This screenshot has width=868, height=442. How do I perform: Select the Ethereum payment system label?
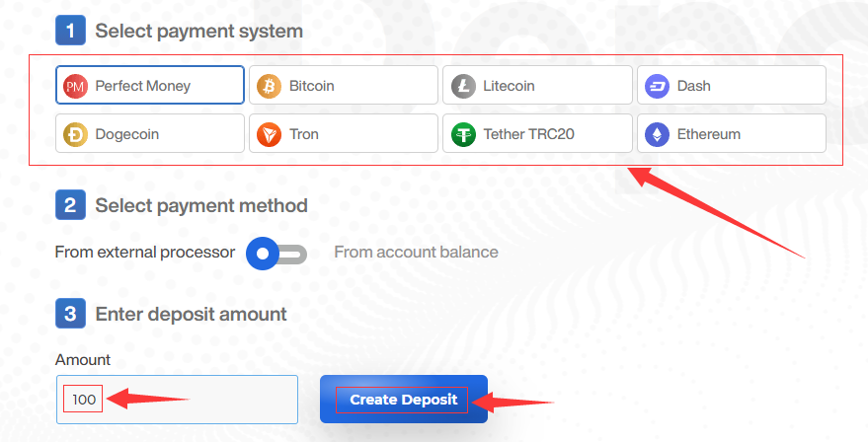click(708, 134)
